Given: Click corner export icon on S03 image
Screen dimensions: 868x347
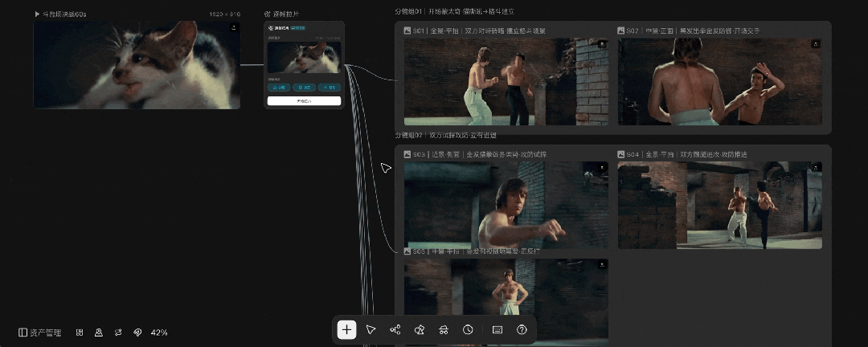Looking at the screenshot, I should [x=602, y=167].
